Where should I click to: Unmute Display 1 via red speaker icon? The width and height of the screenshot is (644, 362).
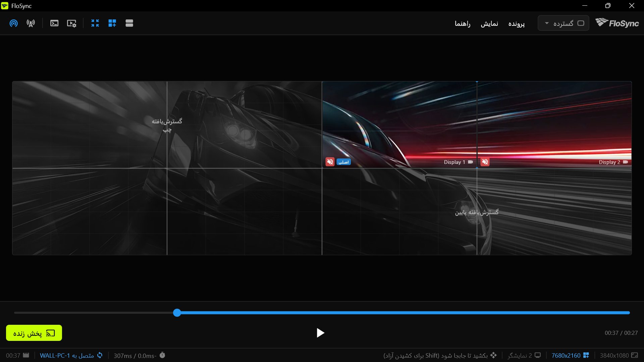click(330, 162)
